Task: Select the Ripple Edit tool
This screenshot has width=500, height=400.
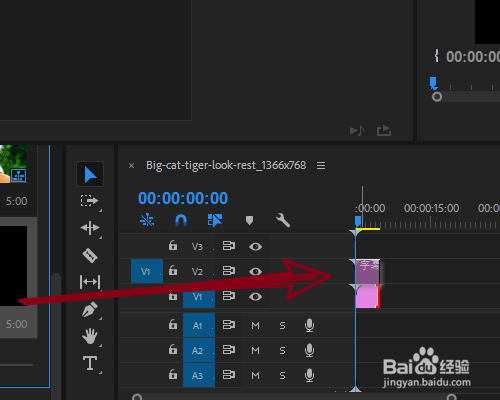Action: pos(90,228)
